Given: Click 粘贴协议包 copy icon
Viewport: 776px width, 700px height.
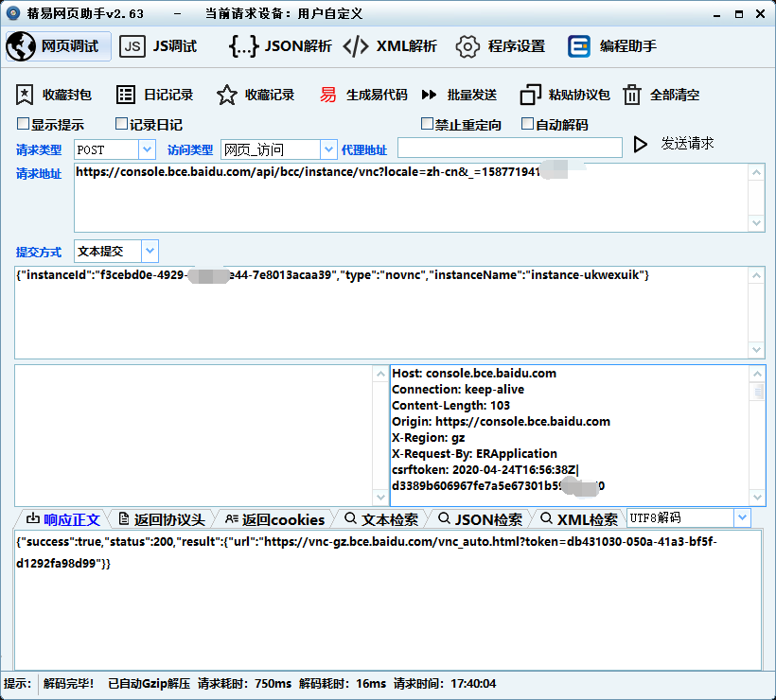Looking at the screenshot, I should pos(531,95).
